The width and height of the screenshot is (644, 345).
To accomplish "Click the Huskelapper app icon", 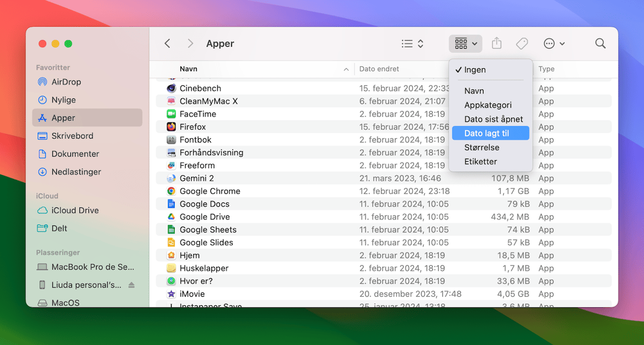I will coord(171,268).
